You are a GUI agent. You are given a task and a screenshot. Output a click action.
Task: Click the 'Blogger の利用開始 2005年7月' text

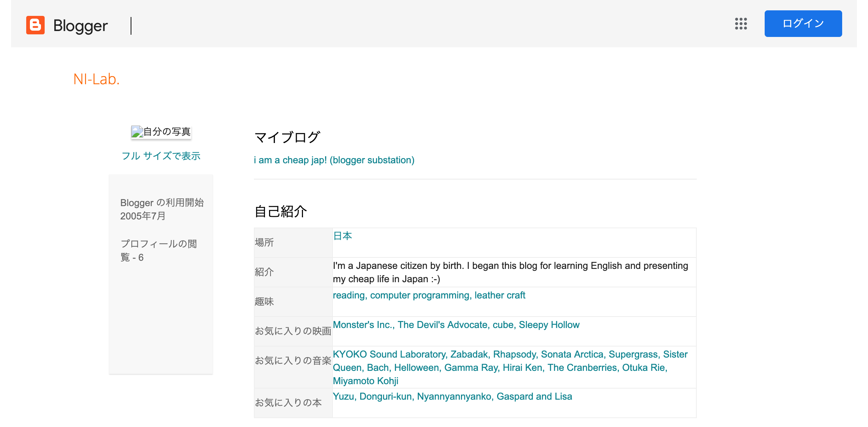162,209
